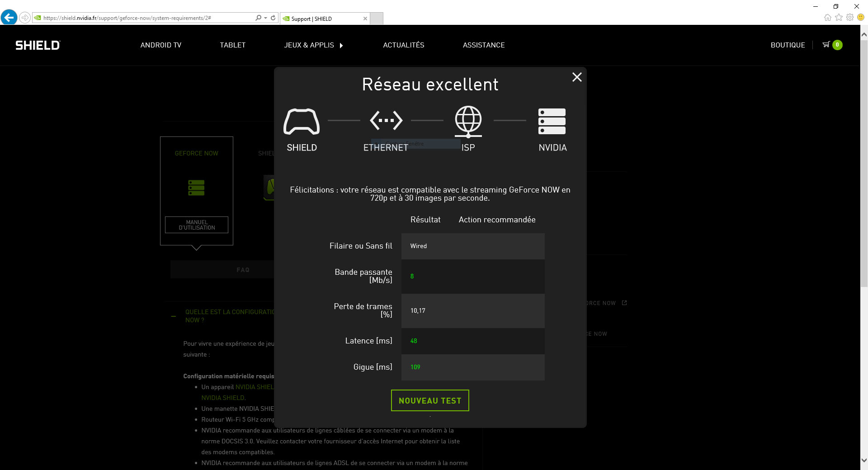
Task: Close the Réseau excellent dialog
Action: tap(577, 77)
